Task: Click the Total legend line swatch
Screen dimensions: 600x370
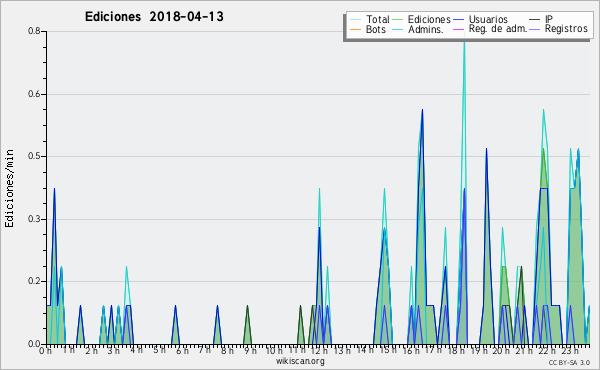Action: click(x=355, y=19)
